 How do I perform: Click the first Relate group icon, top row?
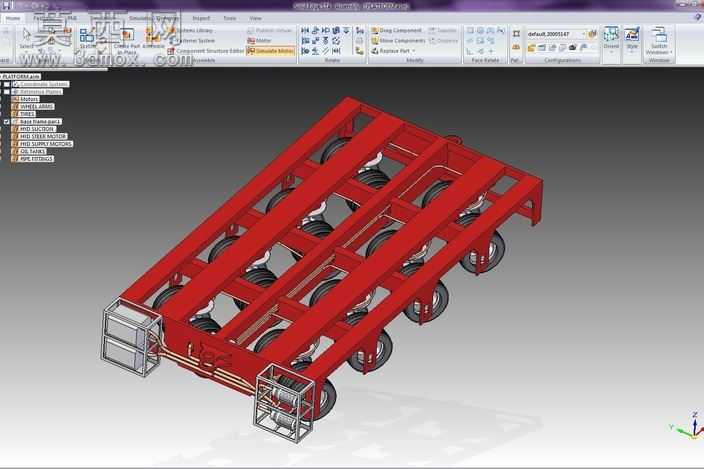(x=305, y=31)
